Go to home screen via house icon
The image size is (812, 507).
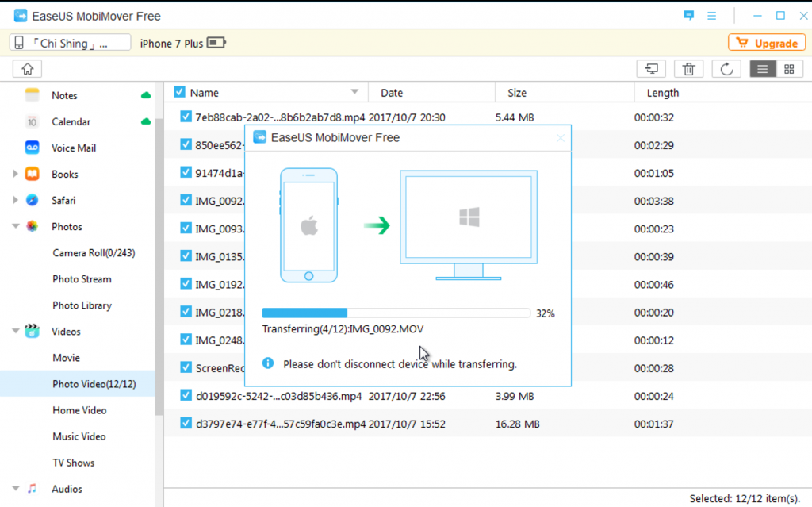click(x=28, y=69)
